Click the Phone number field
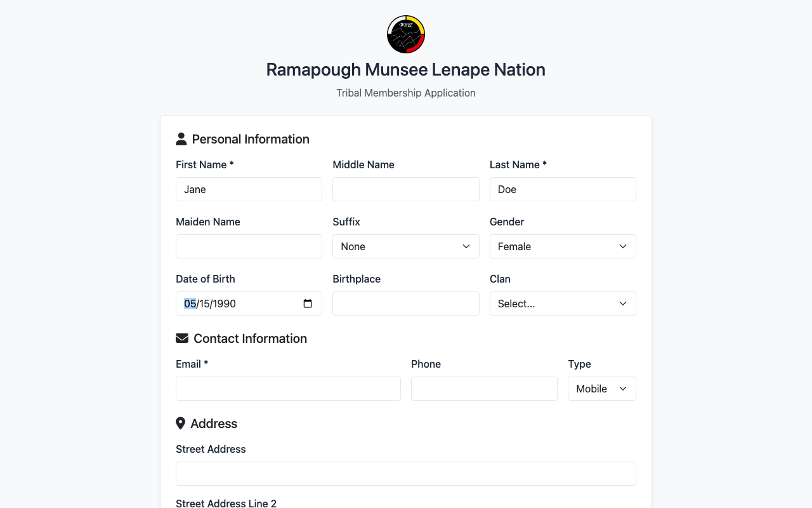Image resolution: width=812 pixels, height=508 pixels. click(x=483, y=388)
